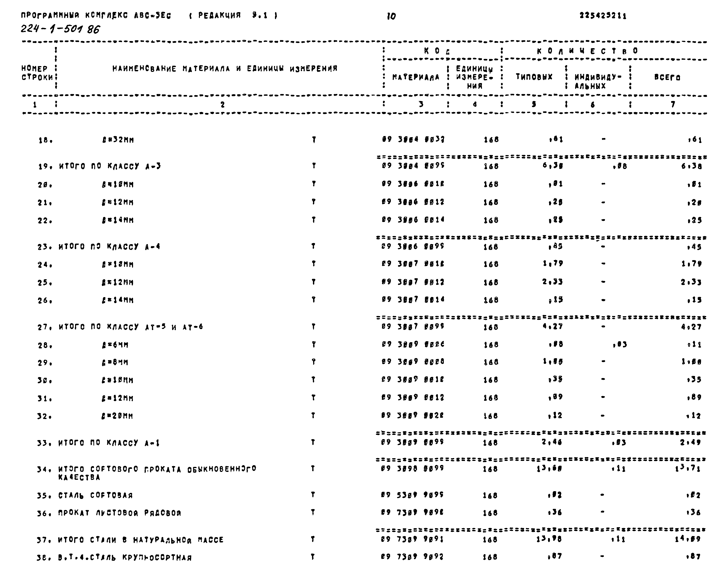Click material code '09 3009 0008'
Image resolution: width=728 pixels, height=569 pixels.
pyautogui.click(x=413, y=361)
